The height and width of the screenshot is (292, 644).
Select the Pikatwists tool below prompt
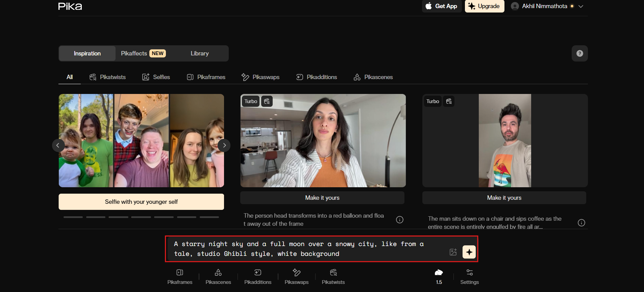(333, 276)
